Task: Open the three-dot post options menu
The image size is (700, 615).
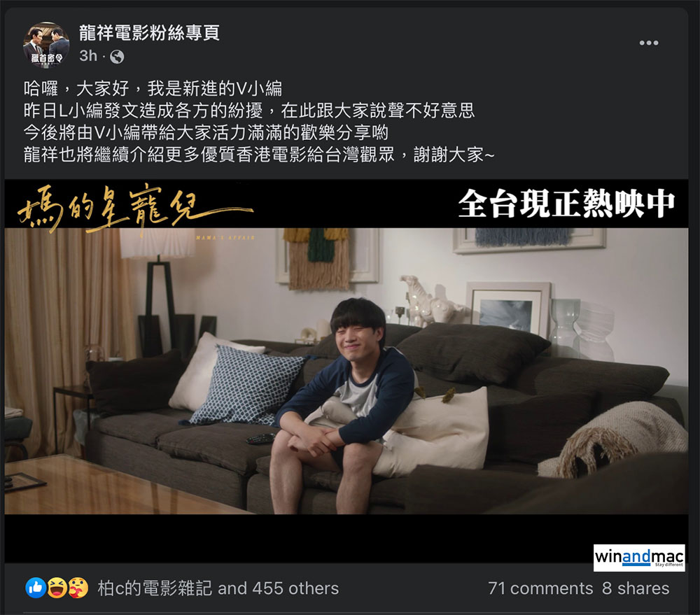Action: point(649,43)
